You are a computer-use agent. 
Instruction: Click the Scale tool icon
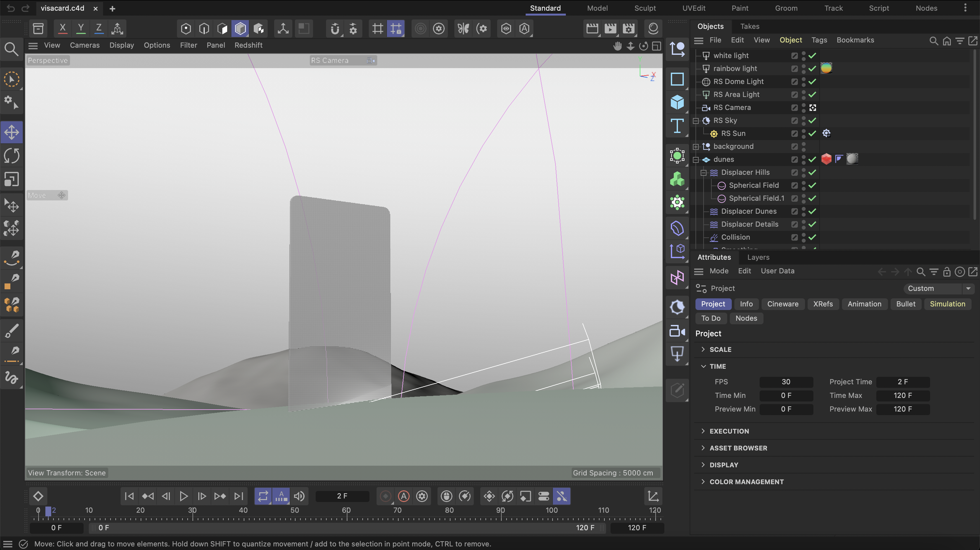point(11,179)
